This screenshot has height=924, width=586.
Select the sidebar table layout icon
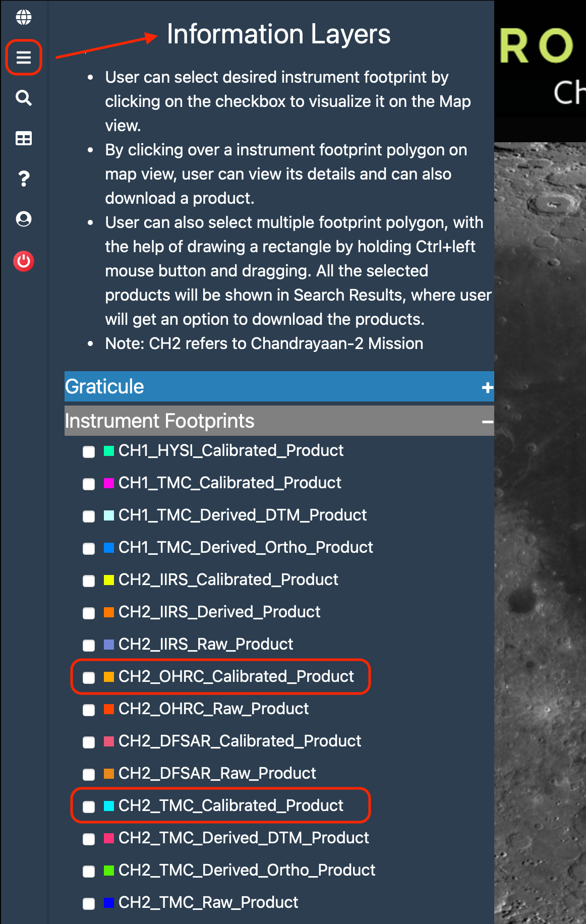point(23,138)
